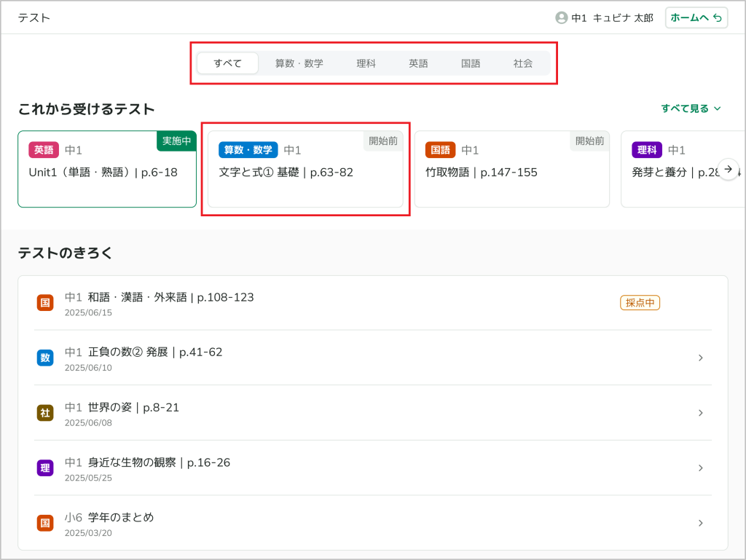Click 開始前 label on 文字と式① card
746x560 pixels.
click(383, 141)
